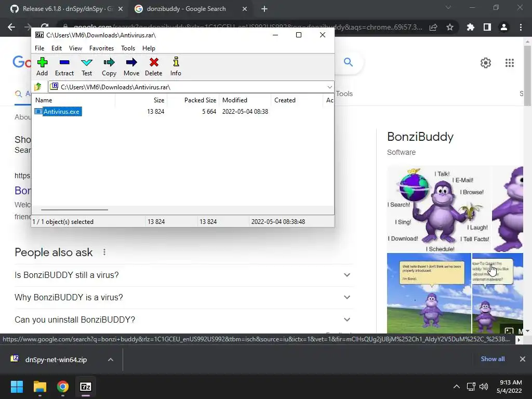
Task: Open BonziBuddy feature image thumbnail
Action: click(x=439, y=209)
